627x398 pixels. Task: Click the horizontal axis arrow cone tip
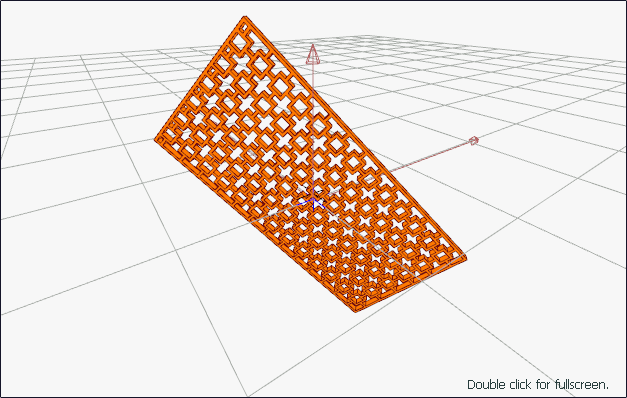pyautogui.click(x=474, y=140)
